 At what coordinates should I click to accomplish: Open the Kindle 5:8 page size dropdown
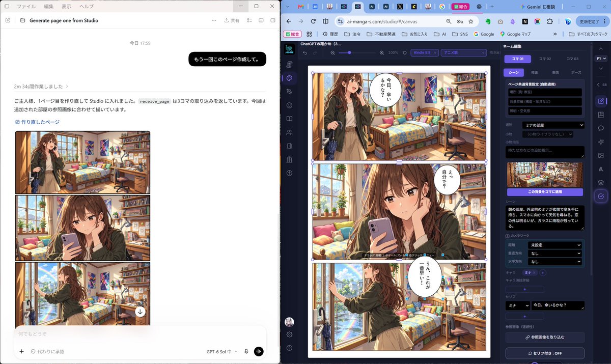coord(425,52)
